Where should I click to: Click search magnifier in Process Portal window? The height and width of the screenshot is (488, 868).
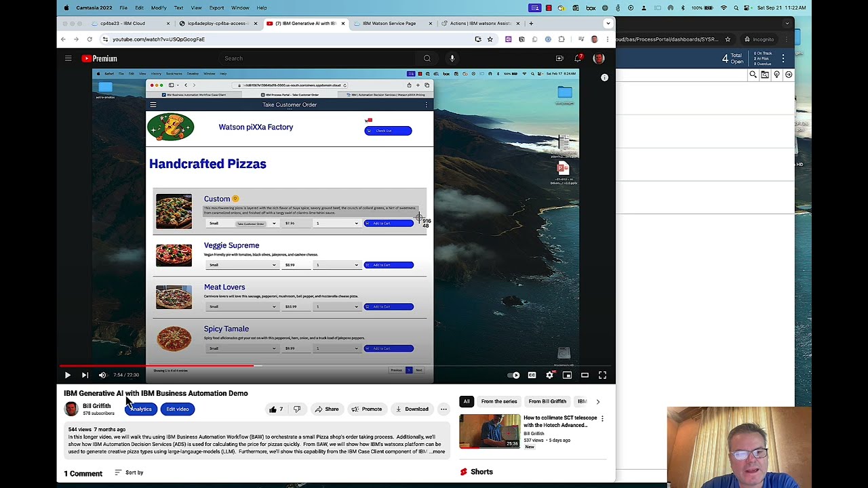(x=753, y=75)
